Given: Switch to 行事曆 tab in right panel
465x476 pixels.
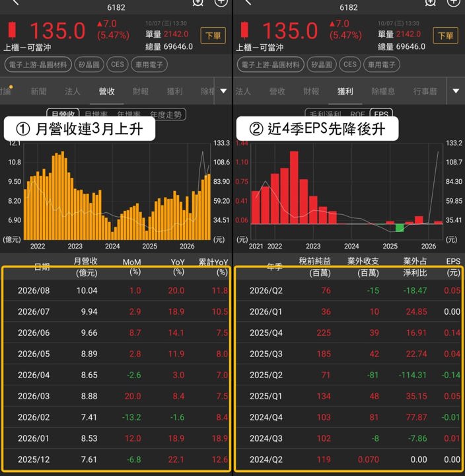Looking at the screenshot, I should tap(425, 91).
